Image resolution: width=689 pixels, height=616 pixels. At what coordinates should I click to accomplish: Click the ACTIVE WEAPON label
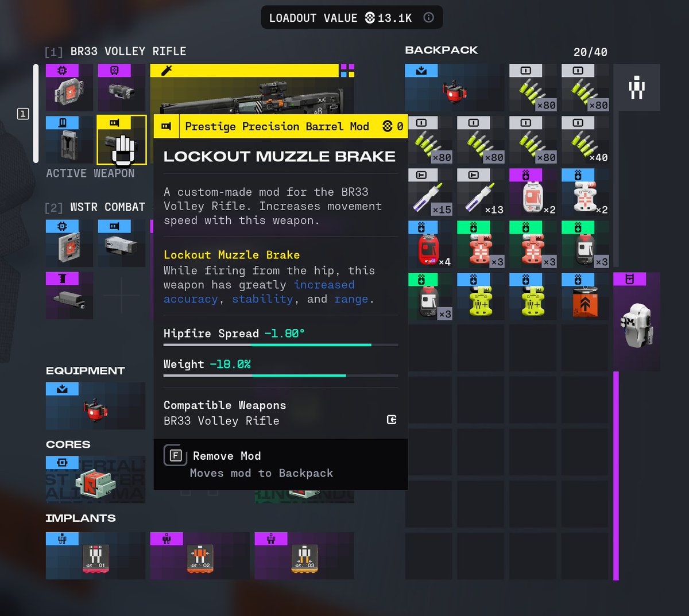(90, 173)
